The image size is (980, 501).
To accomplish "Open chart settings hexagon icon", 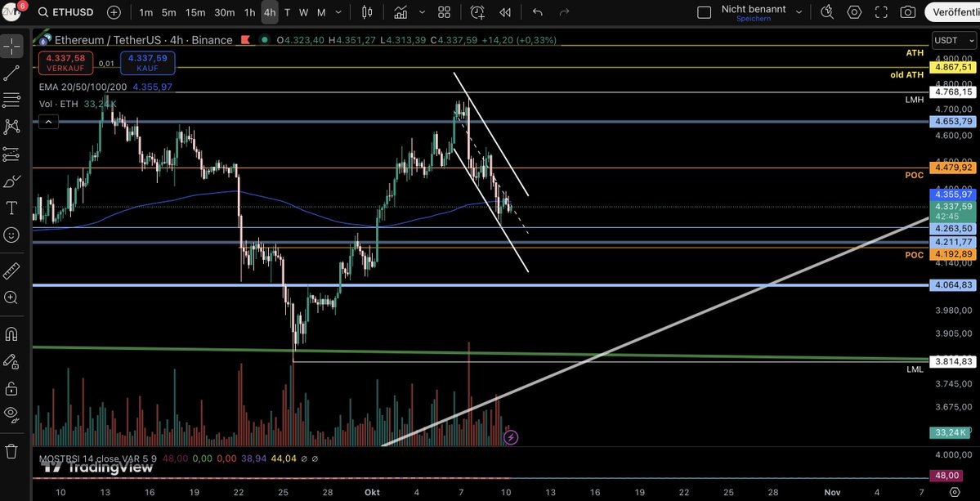I will 854,12.
